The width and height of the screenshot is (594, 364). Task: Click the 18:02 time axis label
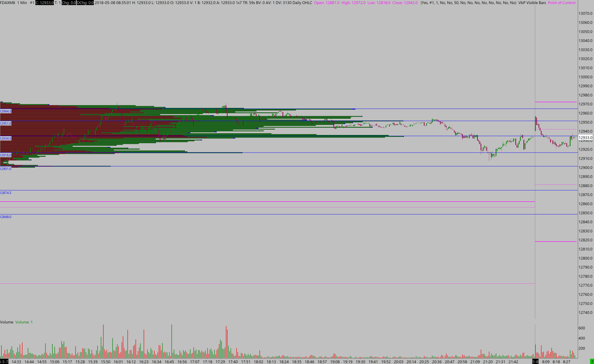[258, 362]
